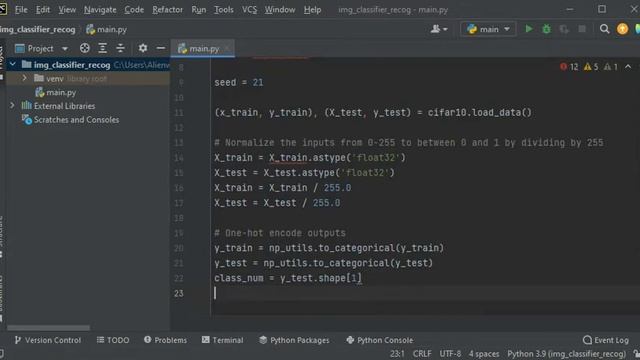Click the cifar10.load_data() line

373,112
